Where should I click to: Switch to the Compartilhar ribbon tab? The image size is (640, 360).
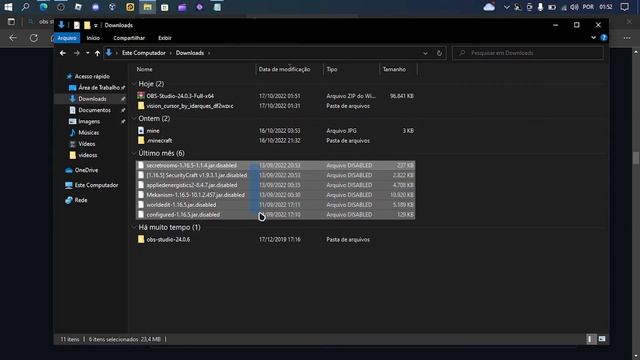(129, 38)
